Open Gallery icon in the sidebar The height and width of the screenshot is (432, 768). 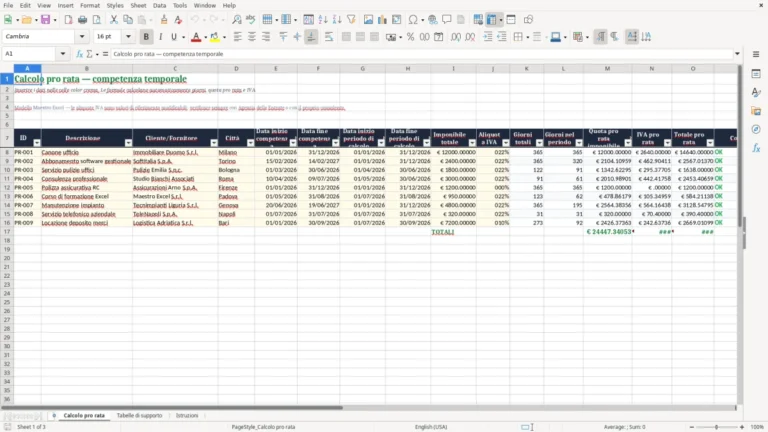point(756,111)
